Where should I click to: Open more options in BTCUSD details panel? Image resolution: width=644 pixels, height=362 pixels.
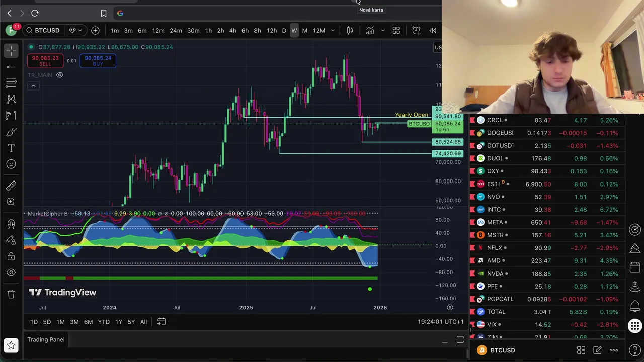point(614,350)
